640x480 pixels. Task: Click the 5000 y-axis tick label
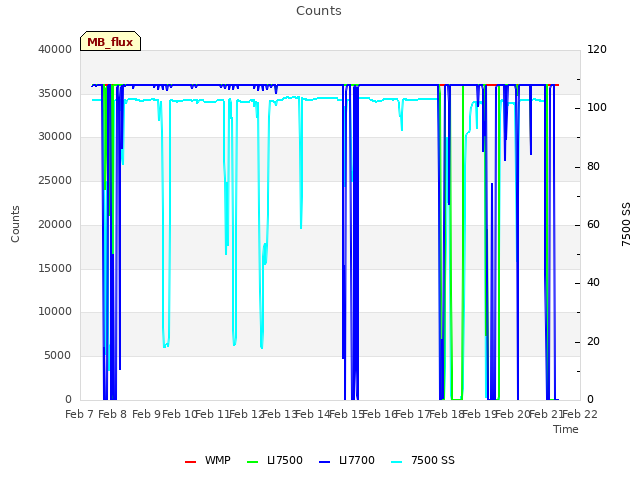click(58, 356)
